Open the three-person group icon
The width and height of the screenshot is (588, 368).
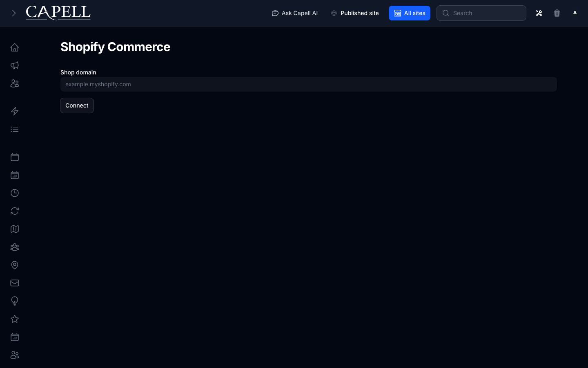point(15,247)
